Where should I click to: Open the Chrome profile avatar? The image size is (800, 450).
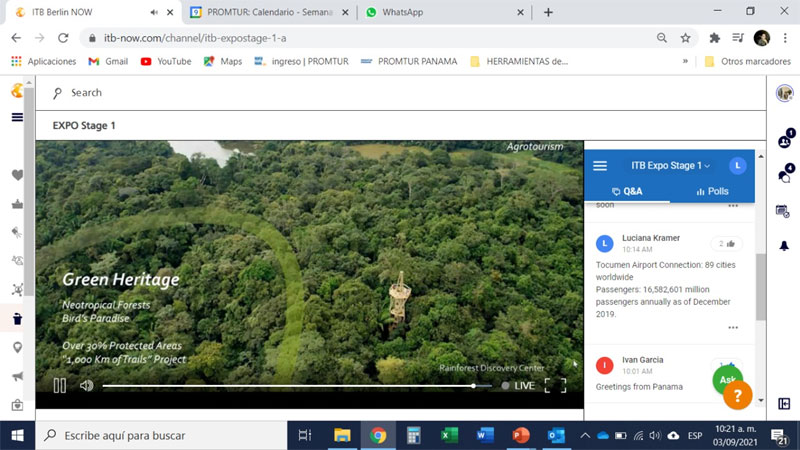(x=762, y=38)
